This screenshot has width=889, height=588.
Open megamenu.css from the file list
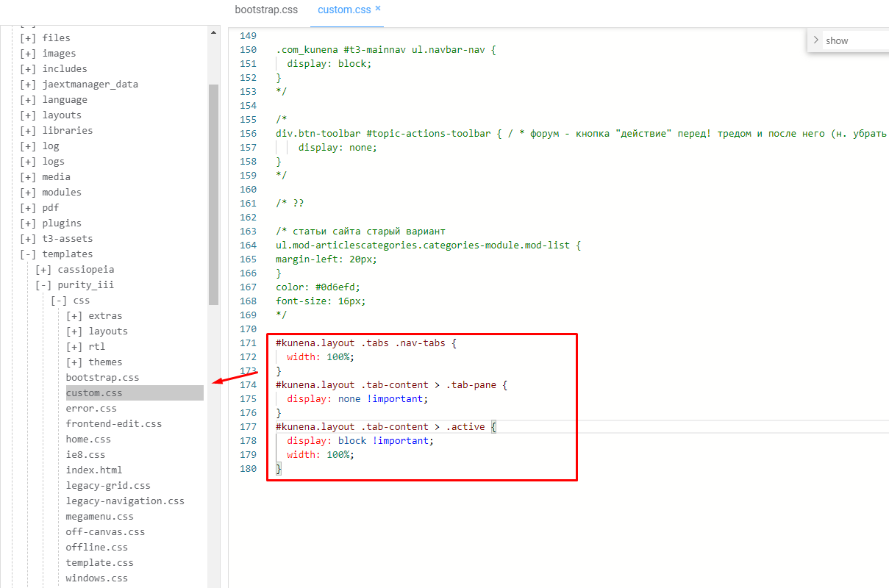[99, 517]
